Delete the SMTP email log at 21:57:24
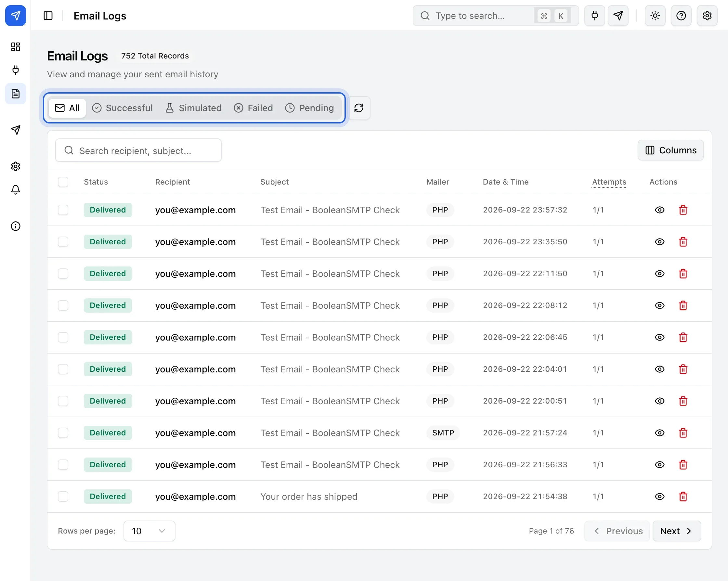Screen dimensions: 728x581 point(683,433)
